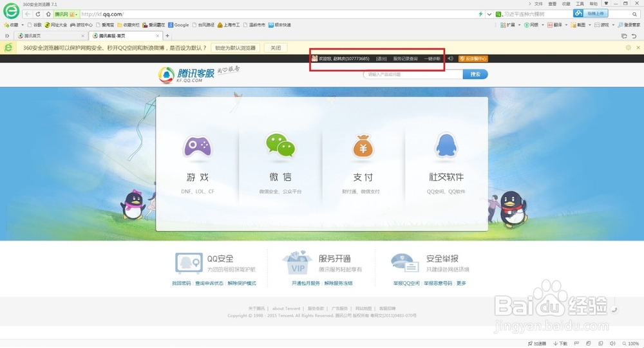The width and height of the screenshot is (644, 348).
Task: Expand the 收藏 favorites dropdown arrow
Action: (x=23, y=25)
